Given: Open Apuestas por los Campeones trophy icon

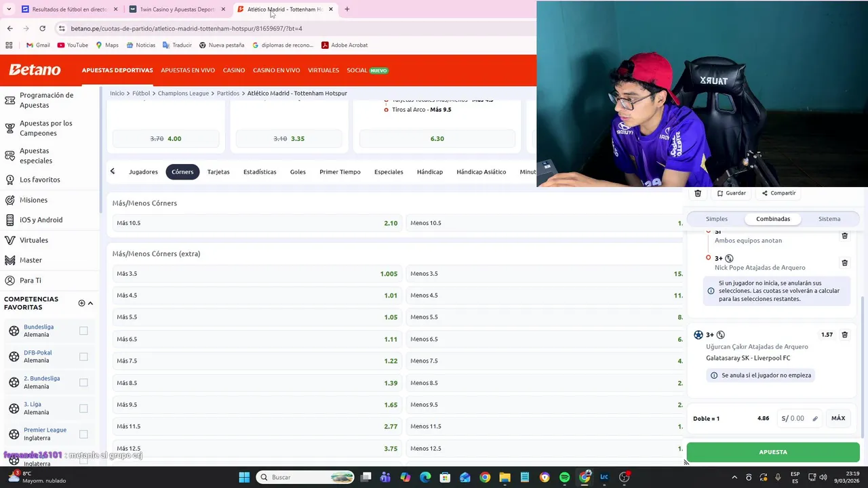Looking at the screenshot, I should (9, 128).
